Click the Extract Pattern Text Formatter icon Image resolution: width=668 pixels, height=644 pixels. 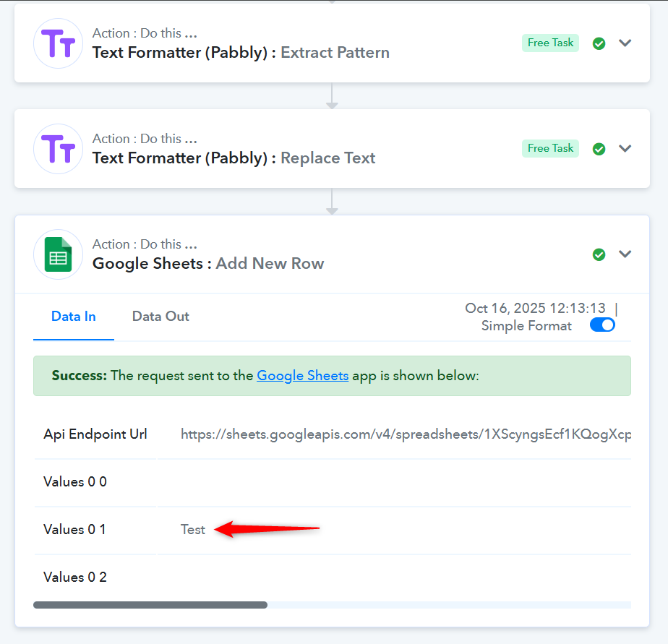click(58, 43)
